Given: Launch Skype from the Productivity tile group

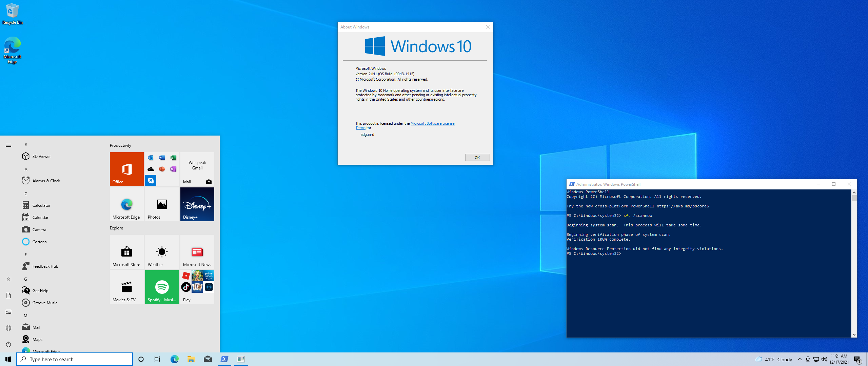Looking at the screenshot, I should pyautogui.click(x=151, y=181).
